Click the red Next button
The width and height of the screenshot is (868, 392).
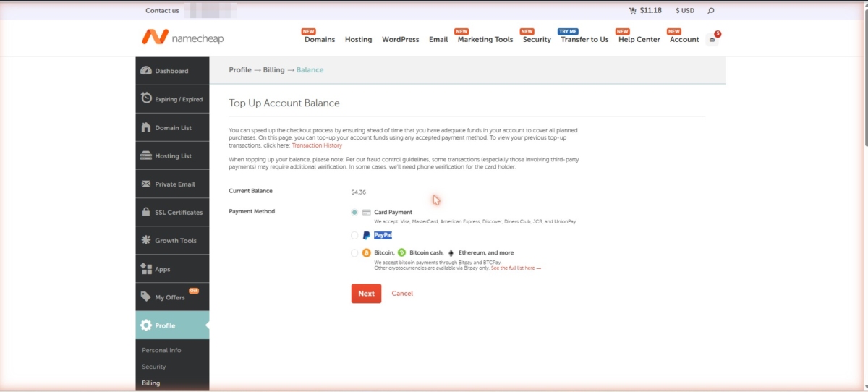tap(366, 294)
